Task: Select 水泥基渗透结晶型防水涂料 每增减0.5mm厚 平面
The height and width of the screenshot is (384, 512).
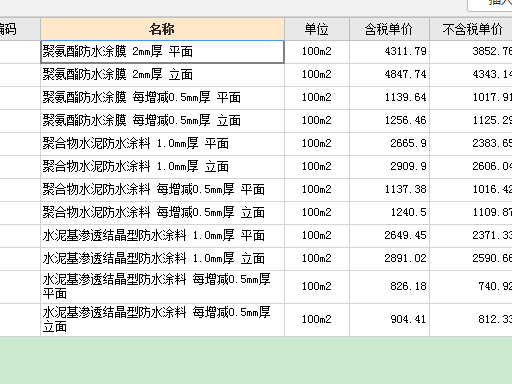Action: click(162, 287)
